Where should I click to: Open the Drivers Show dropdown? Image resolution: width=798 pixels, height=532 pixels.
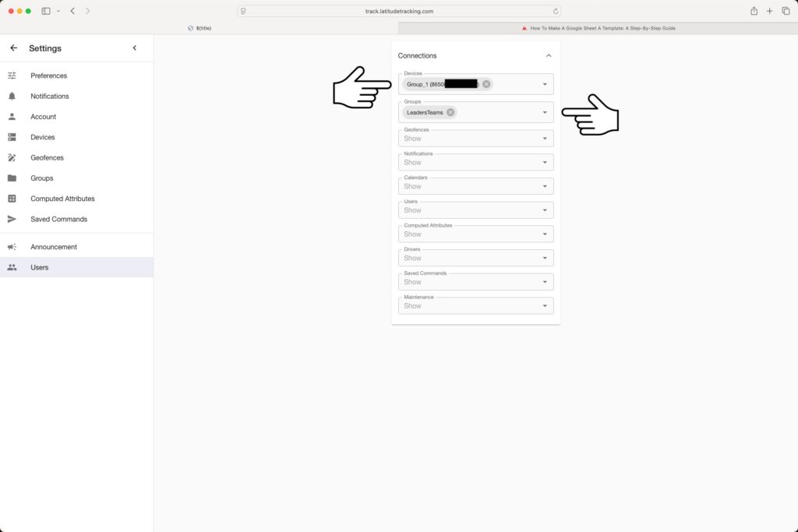click(x=544, y=257)
